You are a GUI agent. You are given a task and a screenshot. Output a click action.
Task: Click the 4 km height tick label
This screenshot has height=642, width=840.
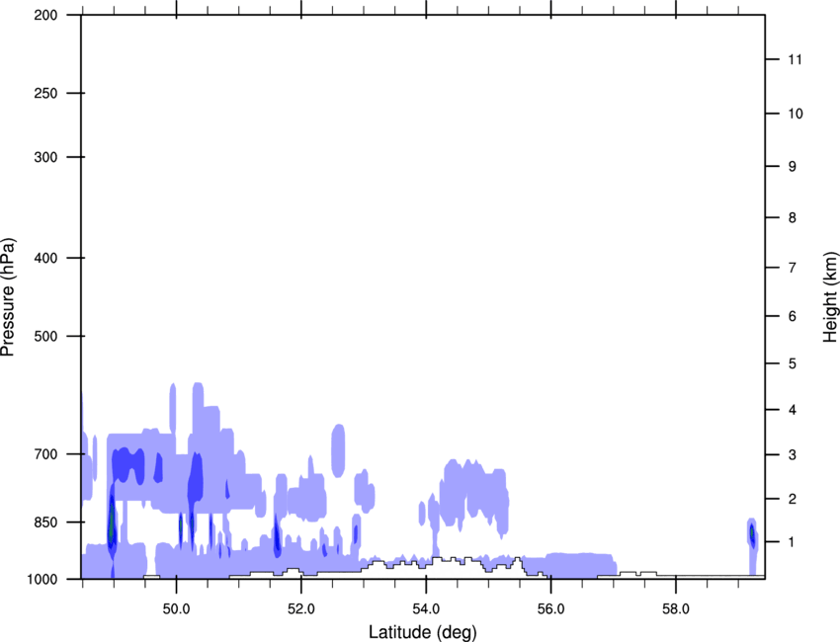tap(793, 410)
